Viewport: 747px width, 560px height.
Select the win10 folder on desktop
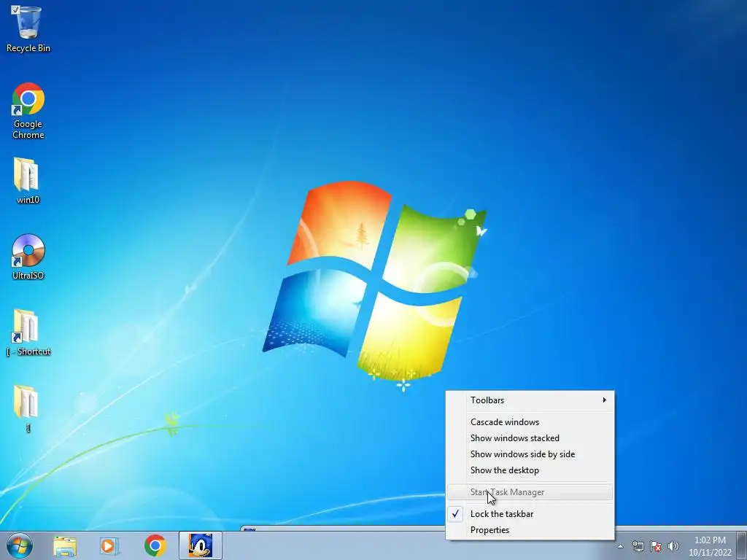28,181
